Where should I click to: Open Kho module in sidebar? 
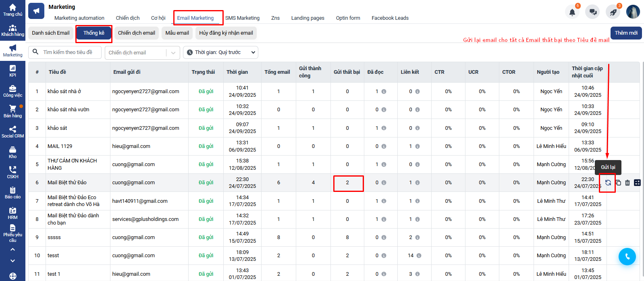[12, 152]
